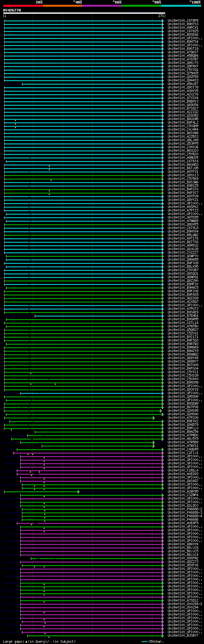
Task: Select hit label UniRef100_C5X4V0
Action: click(183, 379)
